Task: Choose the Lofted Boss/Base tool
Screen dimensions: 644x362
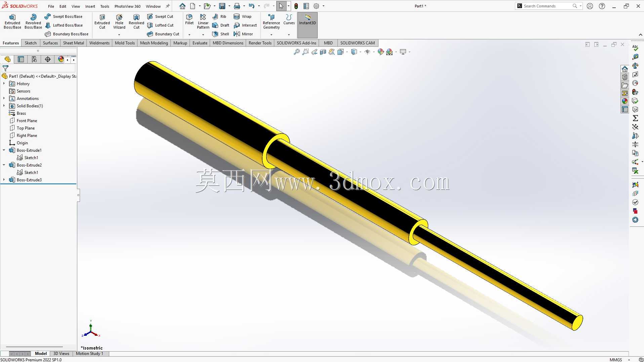Action: point(64,25)
